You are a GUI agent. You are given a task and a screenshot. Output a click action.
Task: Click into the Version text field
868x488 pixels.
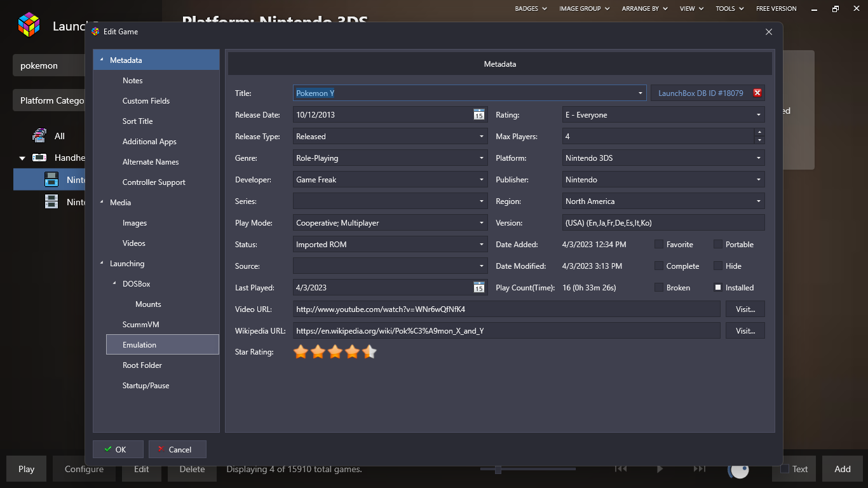(663, 222)
